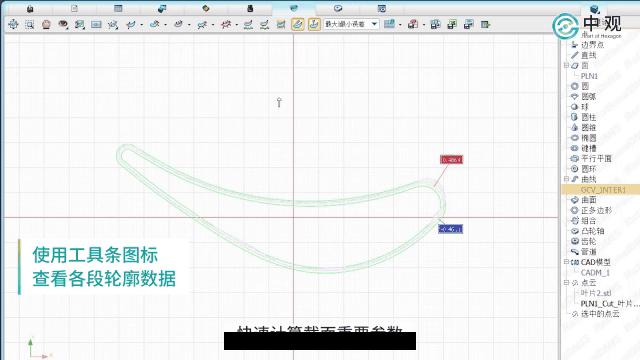The height and width of the screenshot is (360, 640).
Task: Click the second curve comparison icon
Action: [x=264, y=24]
